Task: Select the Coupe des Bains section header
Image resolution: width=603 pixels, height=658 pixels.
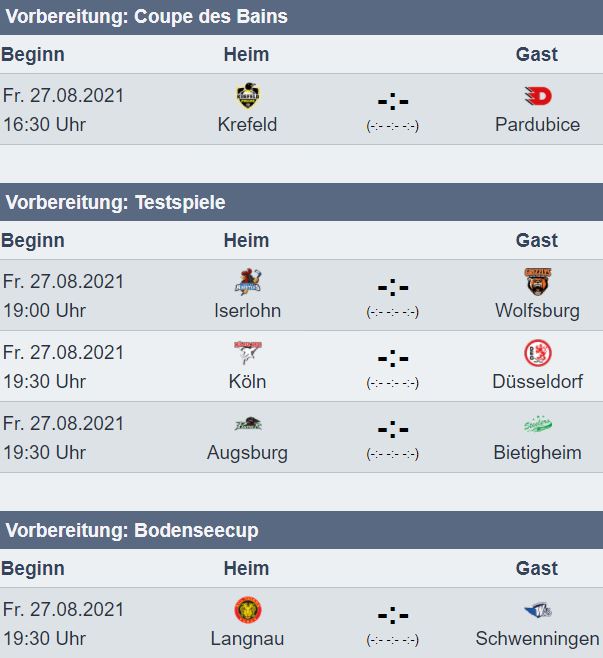Action: coord(301,17)
